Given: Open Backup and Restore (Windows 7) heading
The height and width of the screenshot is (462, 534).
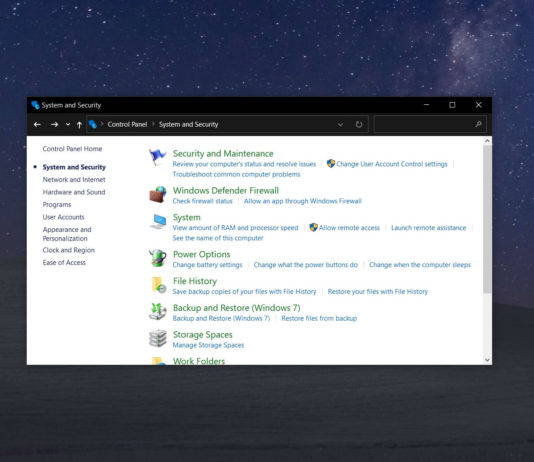Looking at the screenshot, I should tap(236, 308).
